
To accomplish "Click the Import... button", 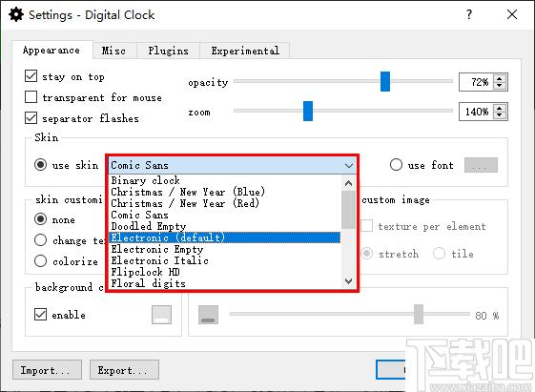I will click(47, 370).
